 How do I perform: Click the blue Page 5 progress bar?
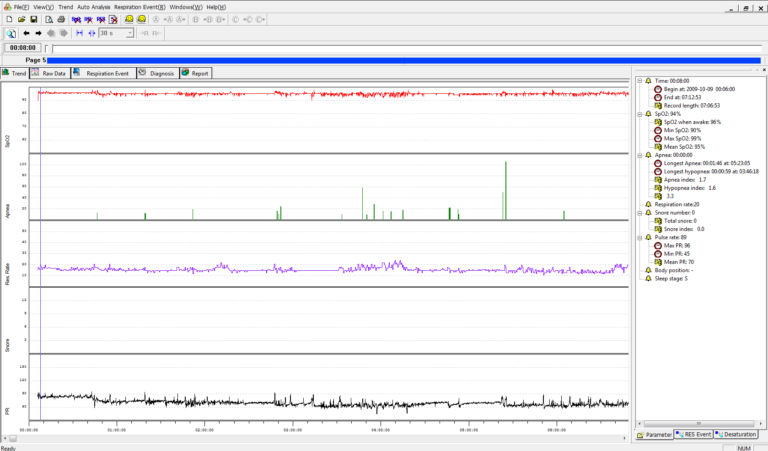400,60
